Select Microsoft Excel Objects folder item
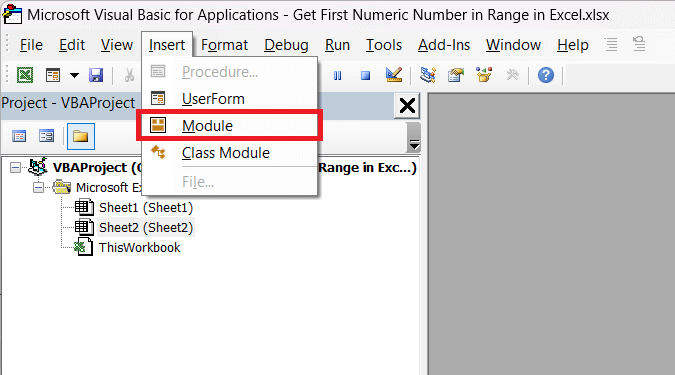The height and width of the screenshot is (375, 675). point(108,188)
